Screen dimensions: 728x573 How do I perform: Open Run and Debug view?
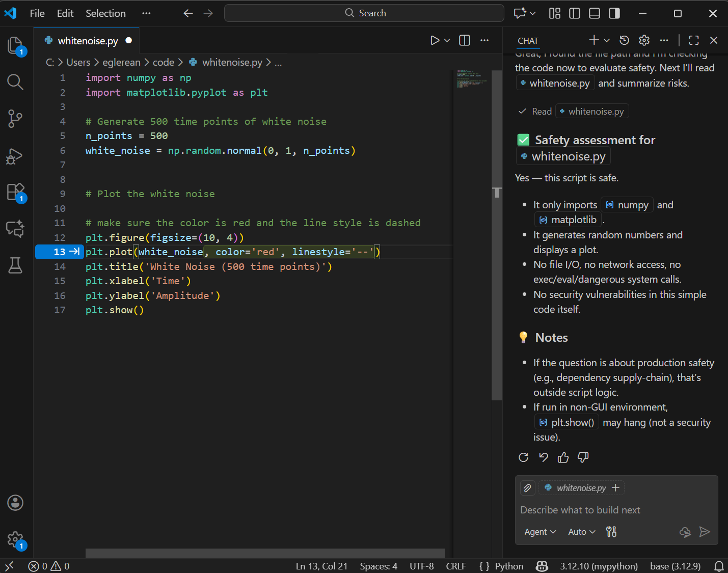coord(15,156)
